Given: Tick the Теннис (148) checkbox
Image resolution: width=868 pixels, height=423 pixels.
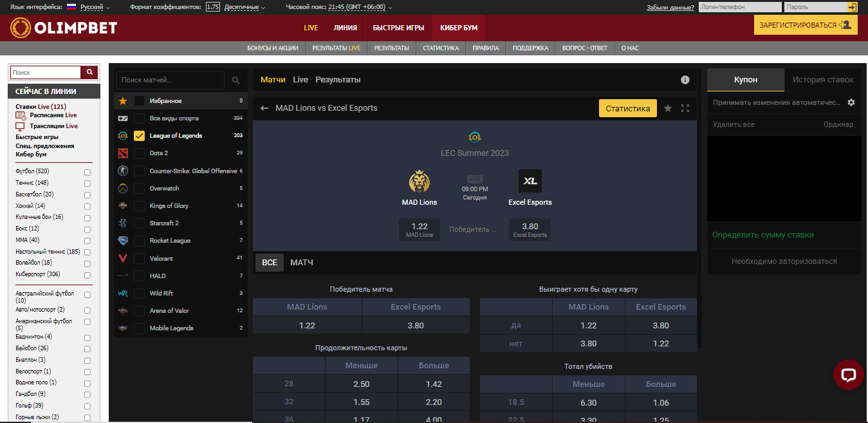Looking at the screenshot, I should tap(88, 183).
